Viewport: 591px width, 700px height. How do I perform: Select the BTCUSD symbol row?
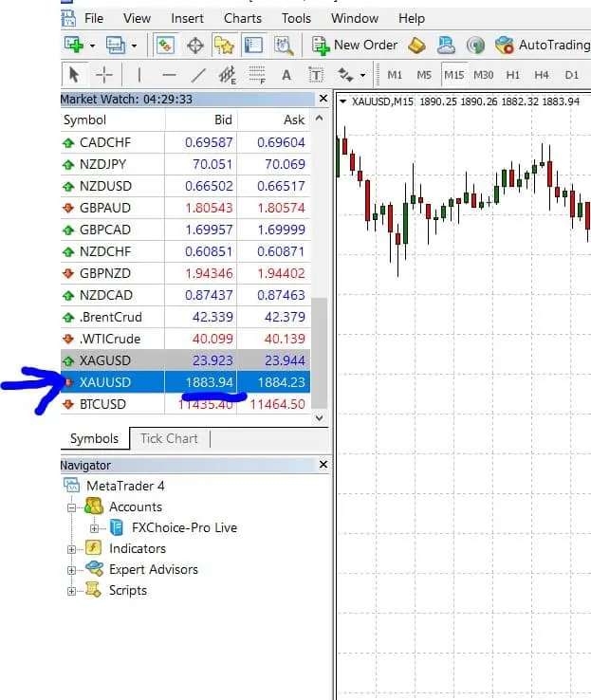coord(185,404)
